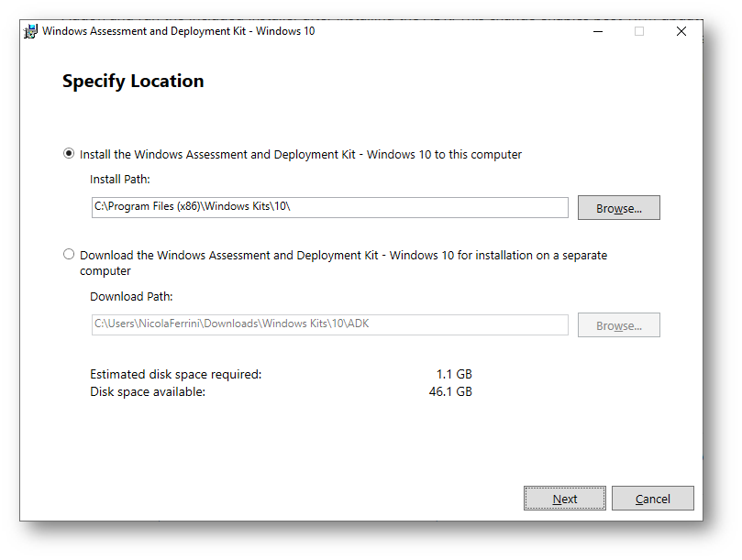Click Next to continue setup
Viewport: 742px width, 560px height.
[x=565, y=498]
